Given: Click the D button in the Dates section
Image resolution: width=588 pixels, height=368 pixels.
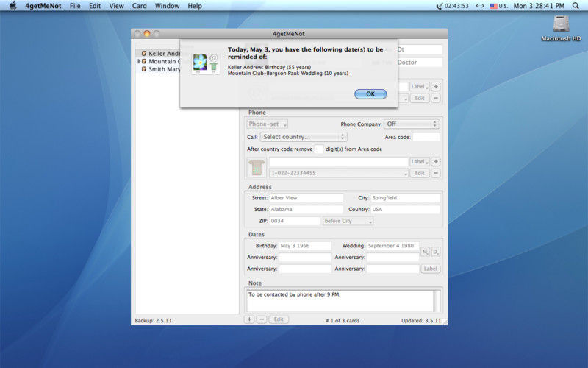Looking at the screenshot, I should [436, 252].
